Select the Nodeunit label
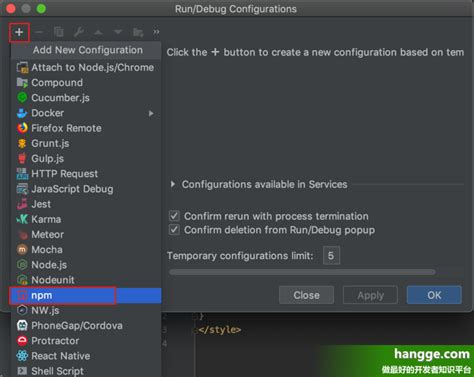This screenshot has width=474, height=377. tap(53, 280)
